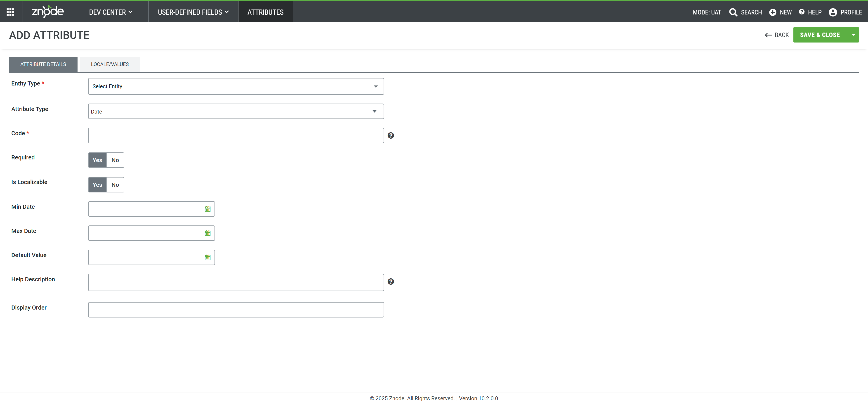
Task: Click into the Display Order field
Action: click(x=236, y=310)
